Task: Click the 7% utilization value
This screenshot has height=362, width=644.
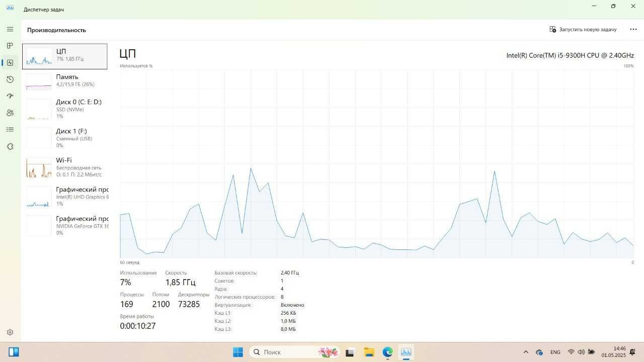Action: pos(125,283)
